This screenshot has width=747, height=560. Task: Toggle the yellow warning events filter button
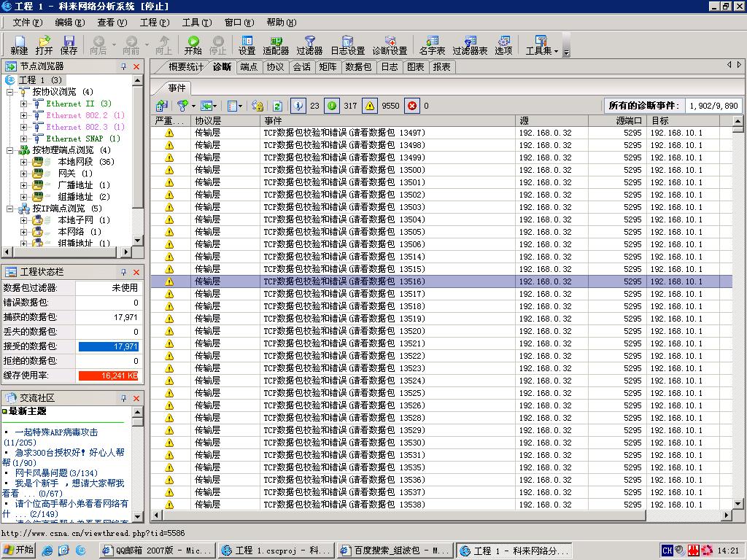pos(370,106)
